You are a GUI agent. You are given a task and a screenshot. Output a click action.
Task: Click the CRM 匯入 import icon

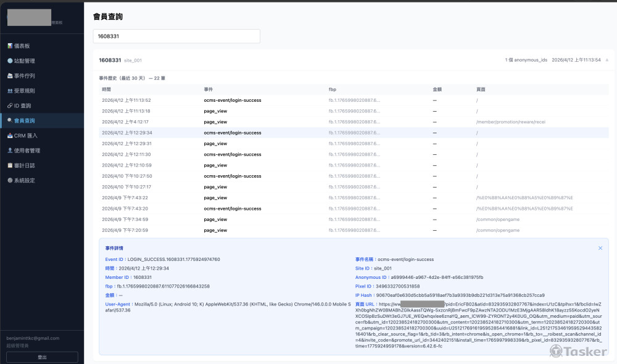(10, 136)
